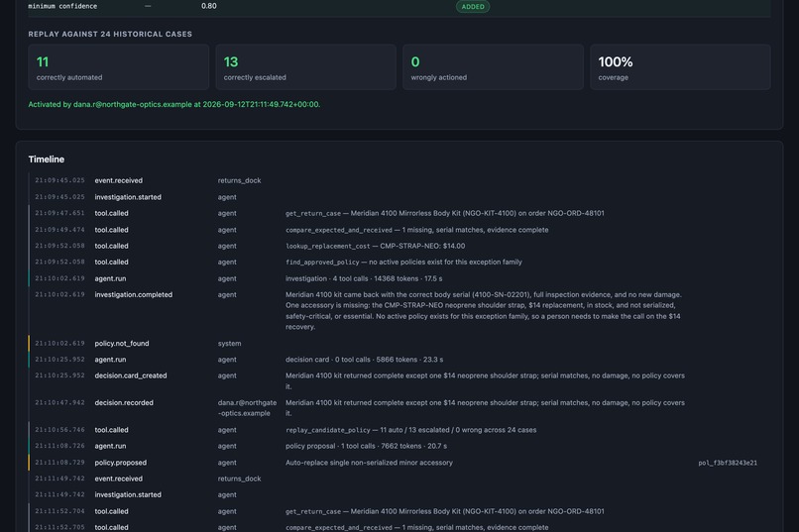Click replay_candidate_policy "11 auto / 13 escalated" detail
Image resolution: width=799 pixels, height=532 pixels.
[410, 430]
